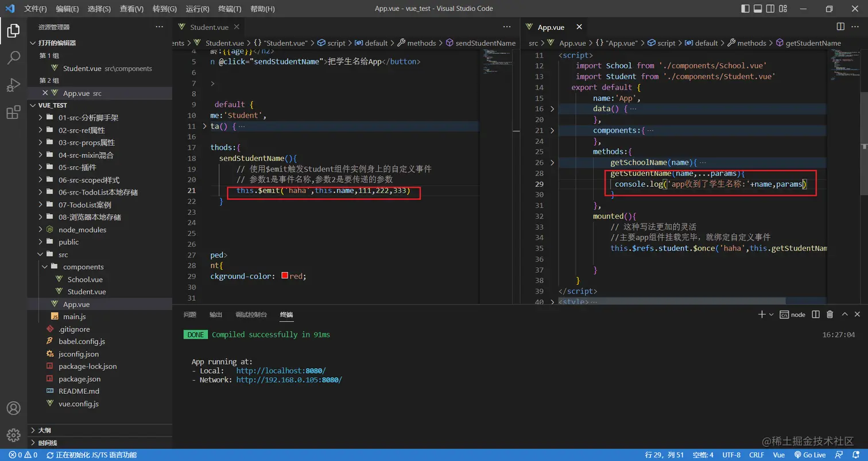The width and height of the screenshot is (868, 461).
Task: Open the Manage gear menu
Action: [x=13, y=435]
